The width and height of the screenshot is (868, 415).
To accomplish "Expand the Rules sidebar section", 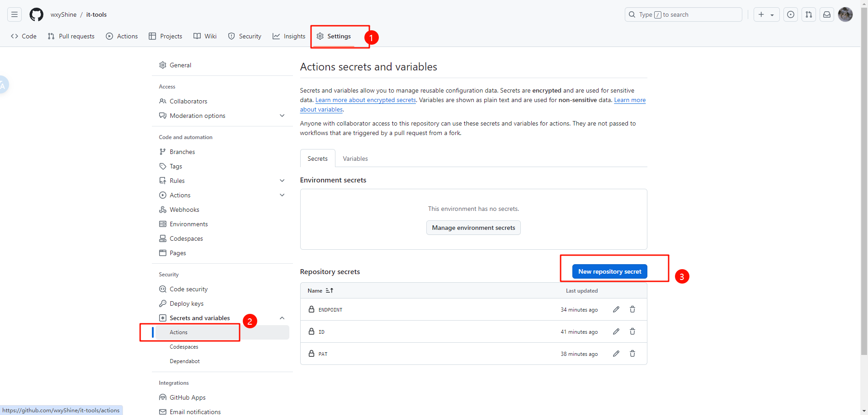I will [x=282, y=181].
